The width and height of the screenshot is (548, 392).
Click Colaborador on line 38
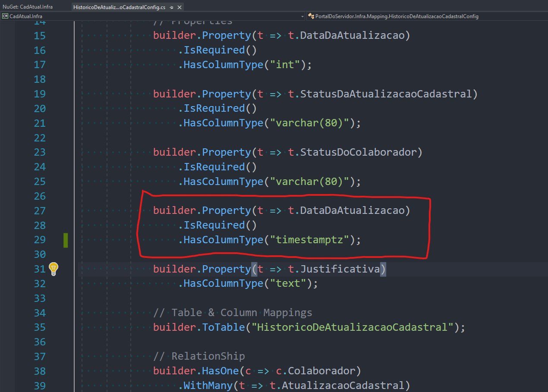(321, 371)
